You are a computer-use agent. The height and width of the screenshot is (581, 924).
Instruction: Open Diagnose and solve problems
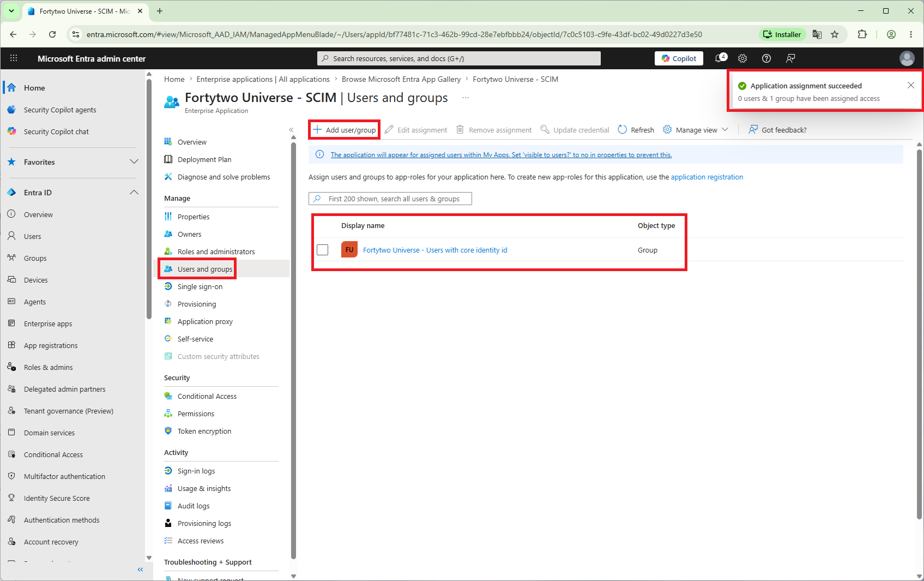[224, 177]
